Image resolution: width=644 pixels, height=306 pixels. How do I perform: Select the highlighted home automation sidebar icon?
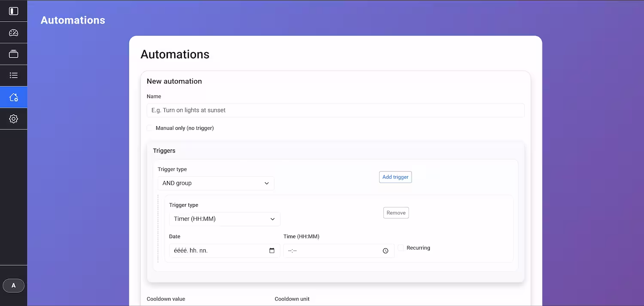click(x=13, y=97)
